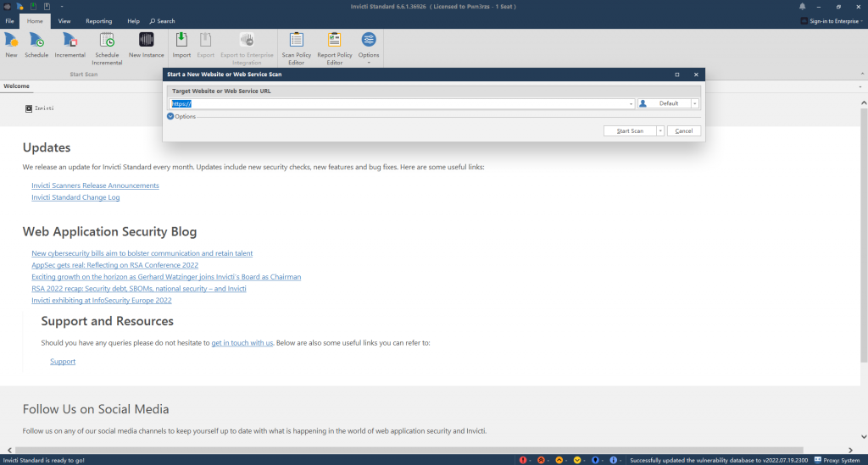Click Sign-in to Enterprise
Screen dimensions: 868x465
pos(832,21)
